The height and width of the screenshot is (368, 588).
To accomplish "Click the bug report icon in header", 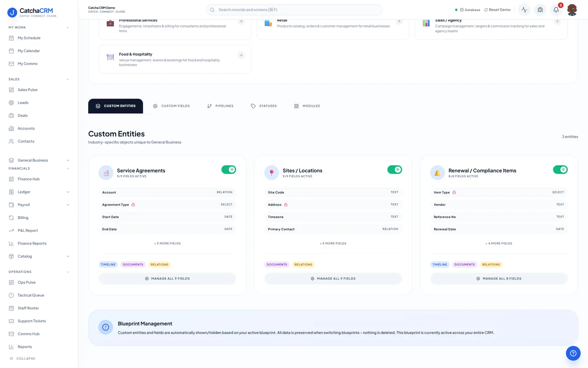I will point(540,10).
